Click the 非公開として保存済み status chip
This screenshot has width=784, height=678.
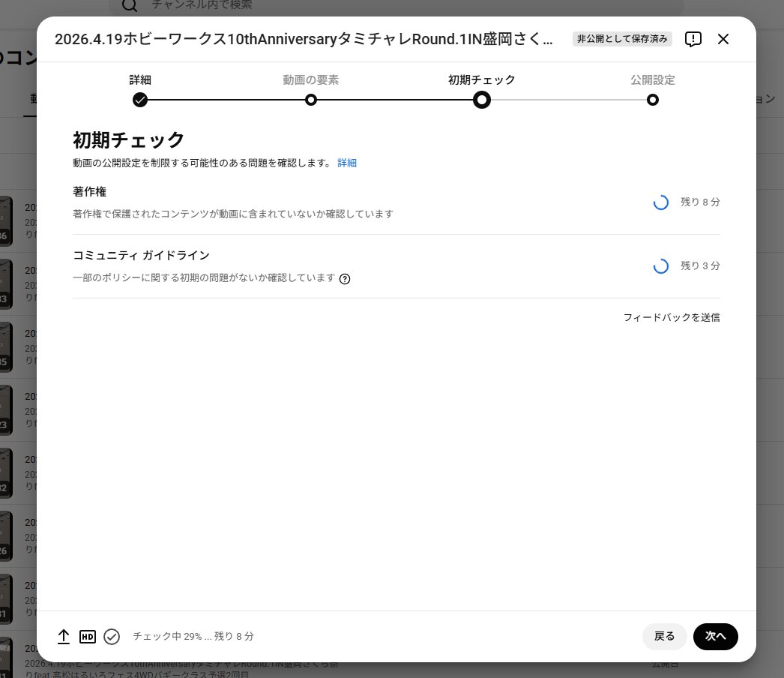pos(622,39)
